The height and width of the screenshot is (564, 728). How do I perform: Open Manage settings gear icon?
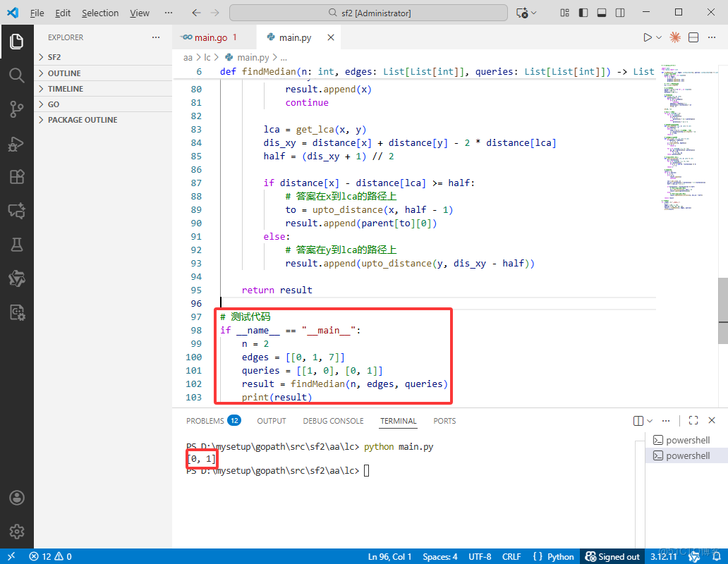click(x=17, y=532)
